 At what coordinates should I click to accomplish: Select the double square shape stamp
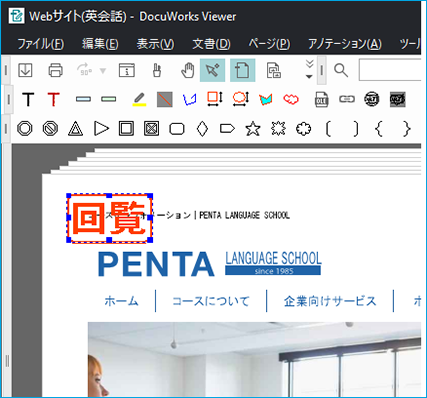click(126, 128)
